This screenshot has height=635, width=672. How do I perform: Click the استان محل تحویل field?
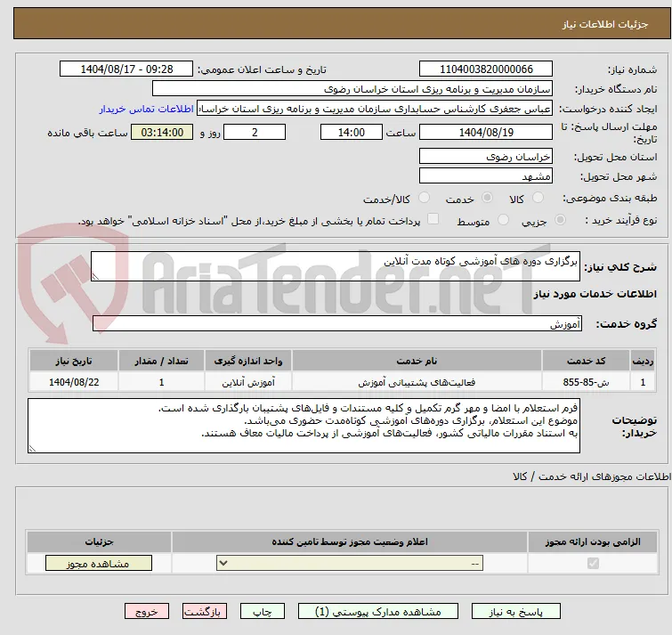coord(486,157)
